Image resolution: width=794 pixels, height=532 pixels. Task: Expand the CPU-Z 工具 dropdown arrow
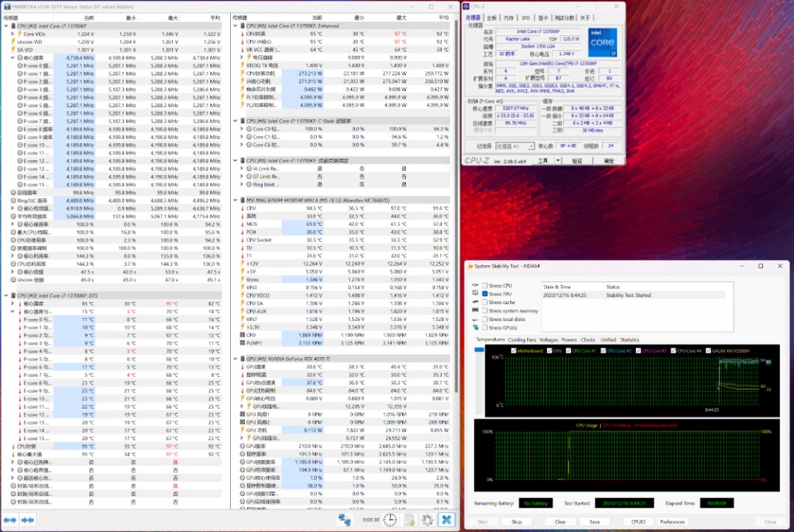tap(559, 160)
